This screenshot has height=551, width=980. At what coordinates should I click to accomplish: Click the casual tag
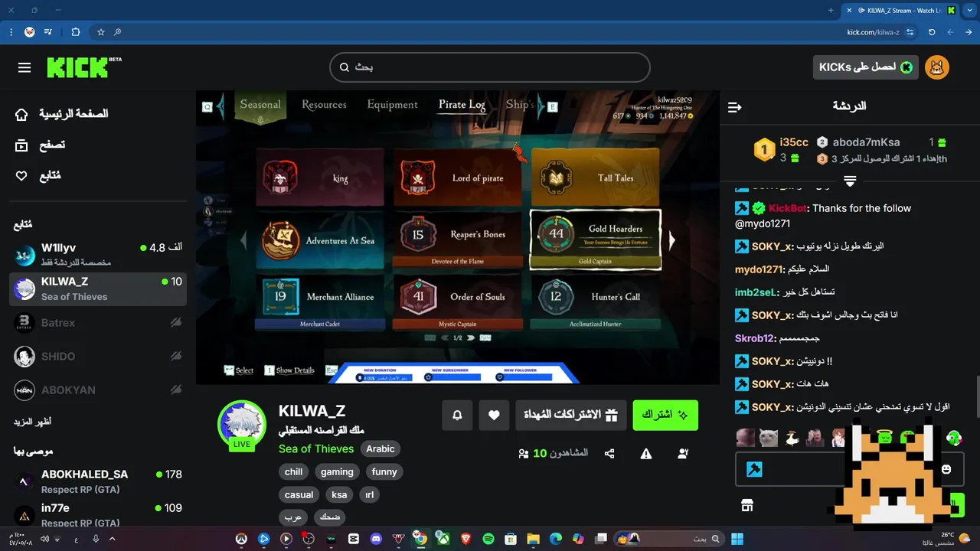[299, 495]
